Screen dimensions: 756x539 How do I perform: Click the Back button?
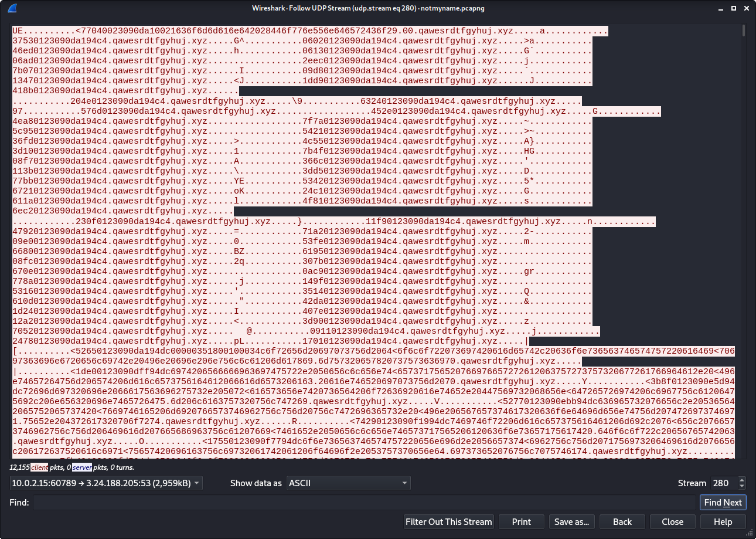(622, 522)
